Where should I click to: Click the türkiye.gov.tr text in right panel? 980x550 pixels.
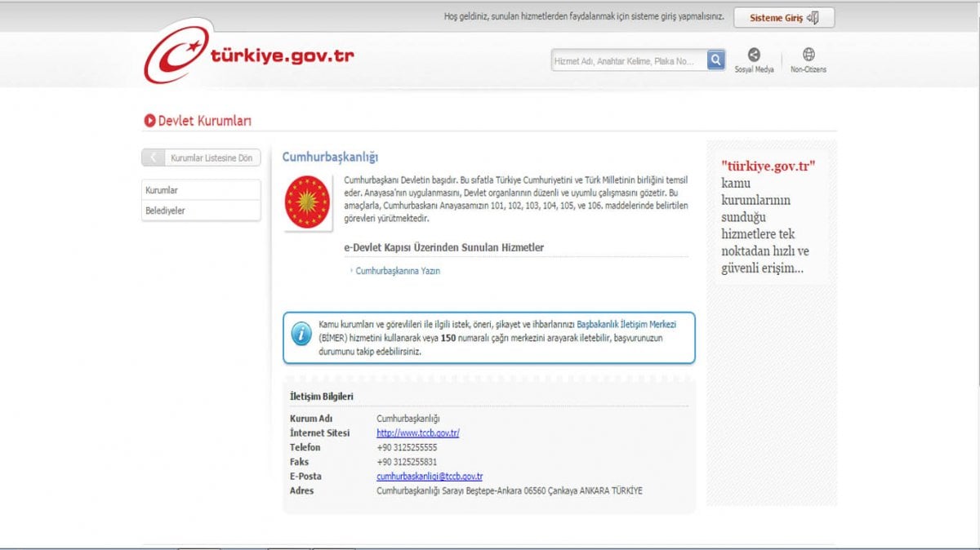[x=770, y=165]
